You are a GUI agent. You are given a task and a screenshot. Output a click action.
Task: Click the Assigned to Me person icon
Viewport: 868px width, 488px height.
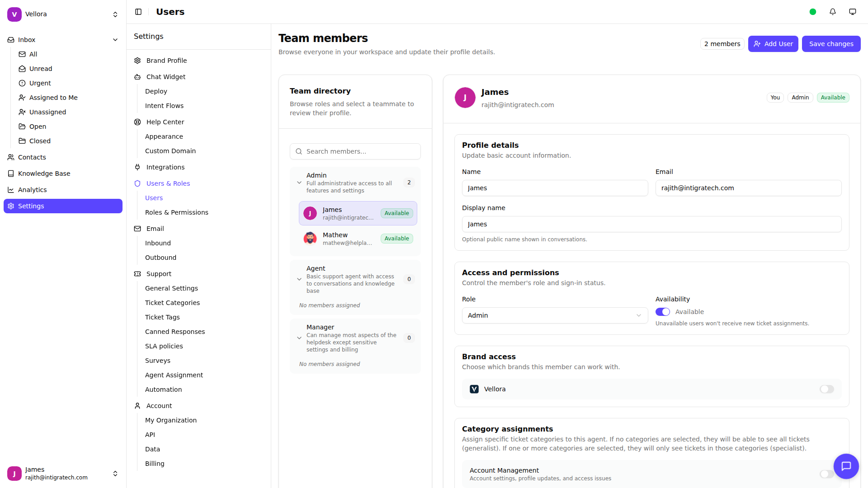click(x=22, y=98)
